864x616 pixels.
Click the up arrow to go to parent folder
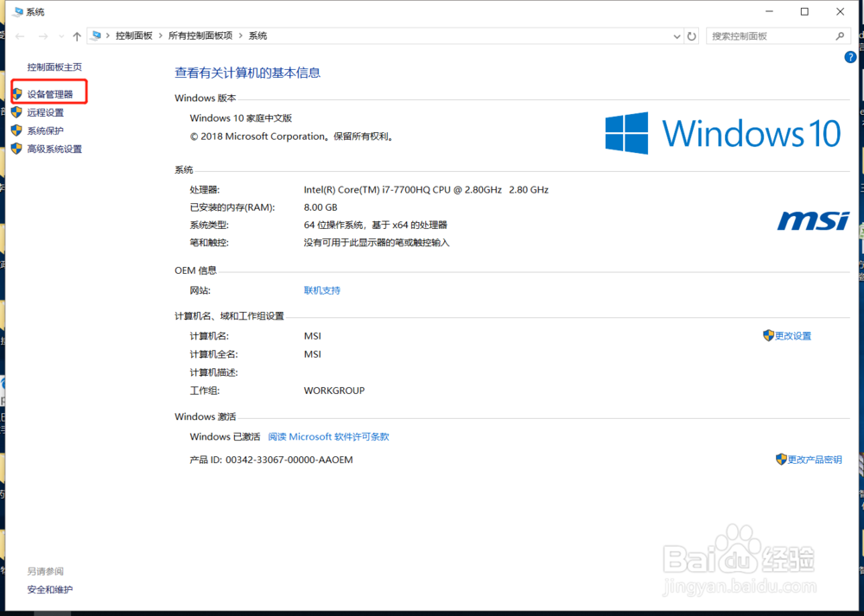pyautogui.click(x=76, y=35)
